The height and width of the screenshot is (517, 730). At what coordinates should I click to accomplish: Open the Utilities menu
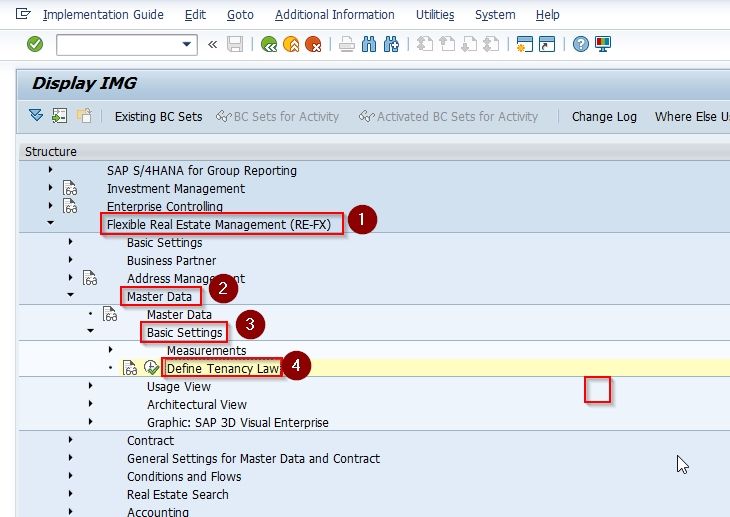435,15
